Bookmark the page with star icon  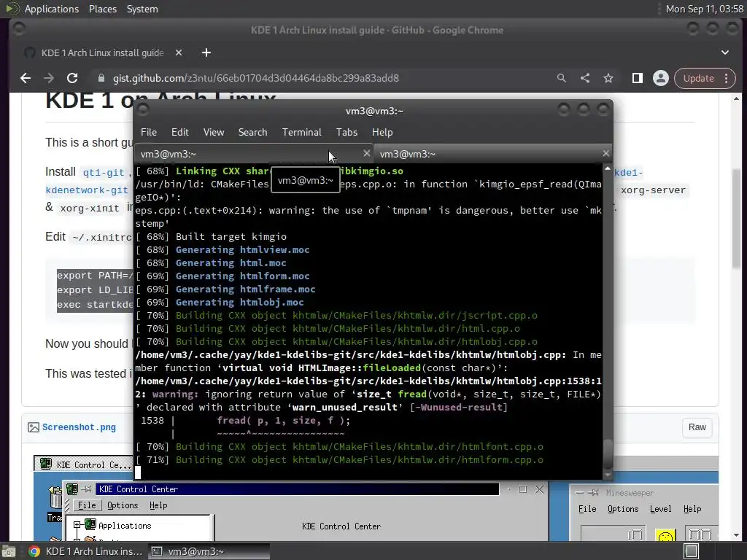[x=608, y=78]
